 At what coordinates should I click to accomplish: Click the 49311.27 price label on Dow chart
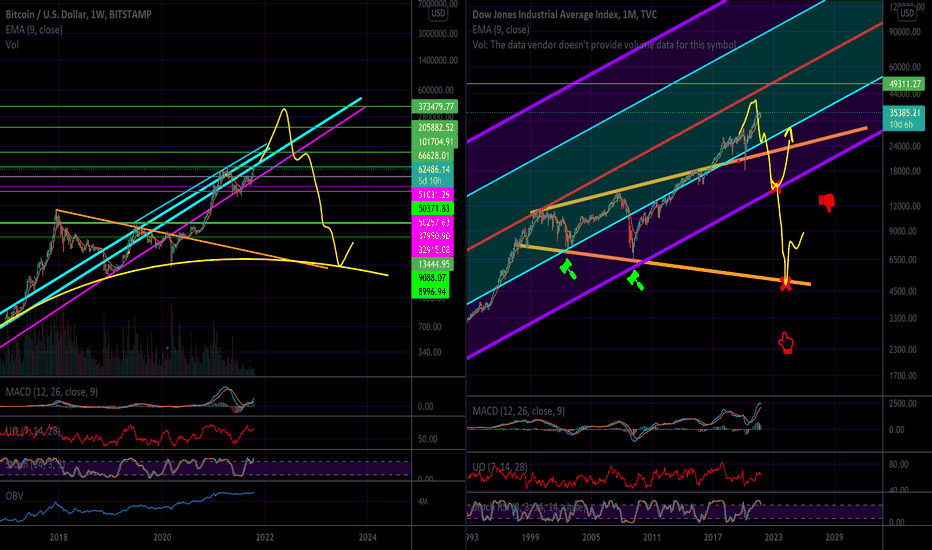pyautogui.click(x=904, y=84)
